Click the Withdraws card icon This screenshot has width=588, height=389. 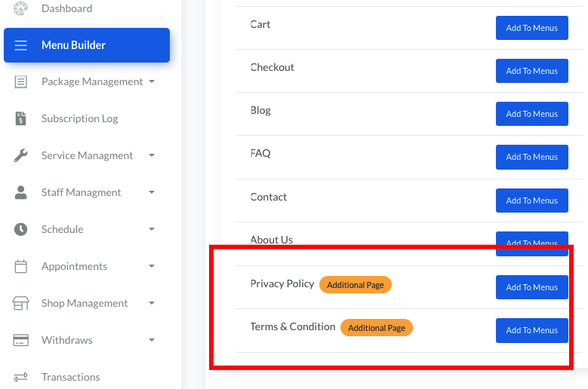(21, 340)
